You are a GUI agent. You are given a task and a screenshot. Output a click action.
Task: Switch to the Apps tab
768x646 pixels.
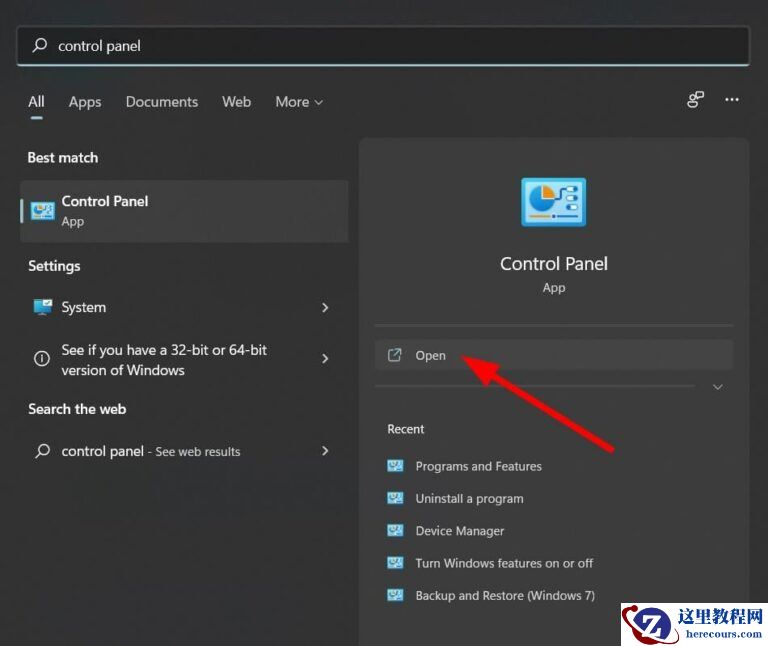pos(85,102)
